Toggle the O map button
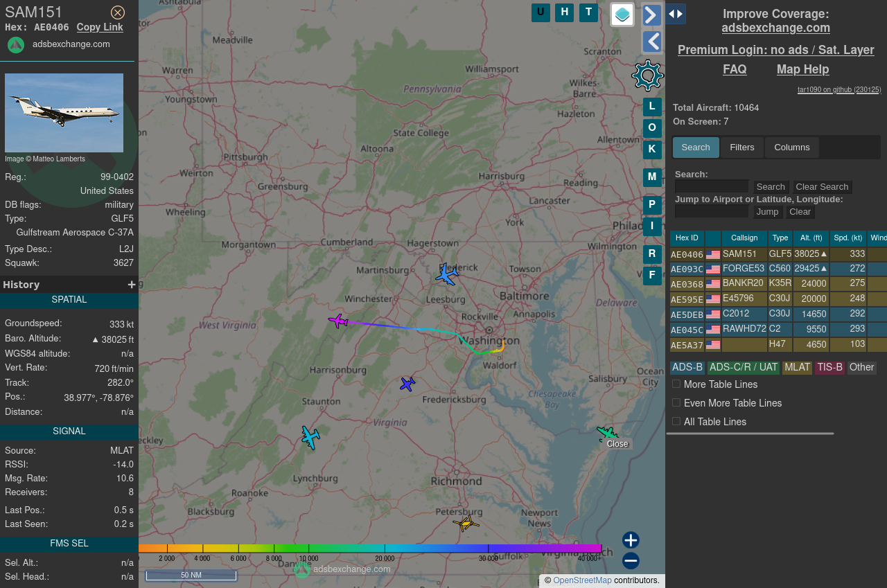 point(652,128)
